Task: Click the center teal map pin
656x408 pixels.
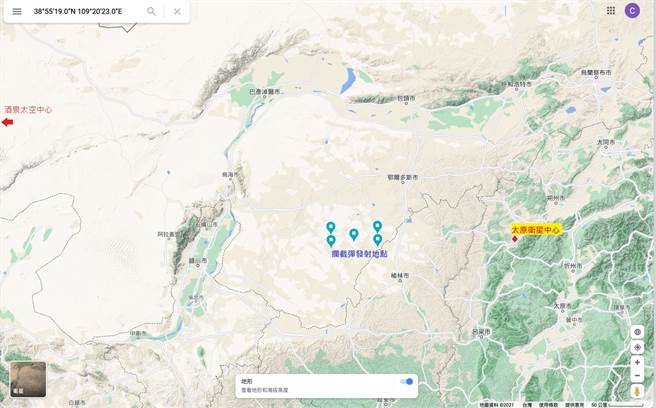Action: tap(354, 234)
